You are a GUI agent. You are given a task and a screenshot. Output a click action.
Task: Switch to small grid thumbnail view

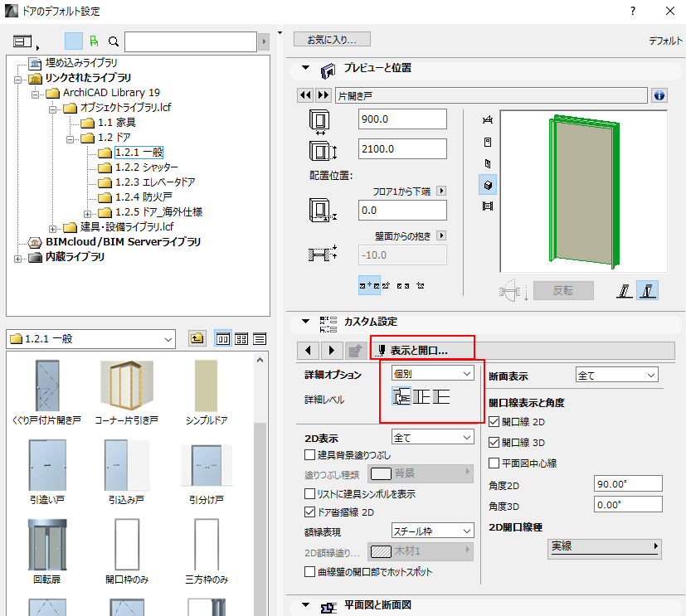[x=241, y=339]
